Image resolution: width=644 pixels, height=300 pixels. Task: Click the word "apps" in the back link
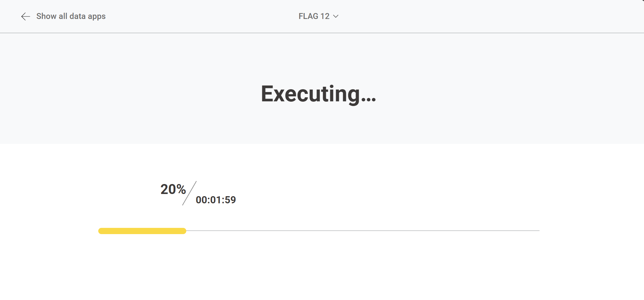pos(97,16)
